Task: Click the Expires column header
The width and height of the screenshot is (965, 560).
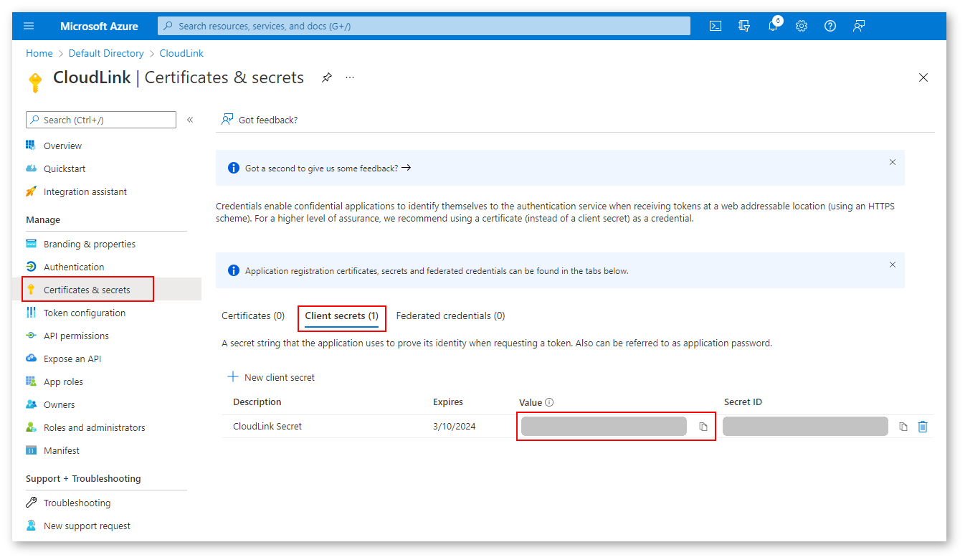Action: tap(448, 402)
